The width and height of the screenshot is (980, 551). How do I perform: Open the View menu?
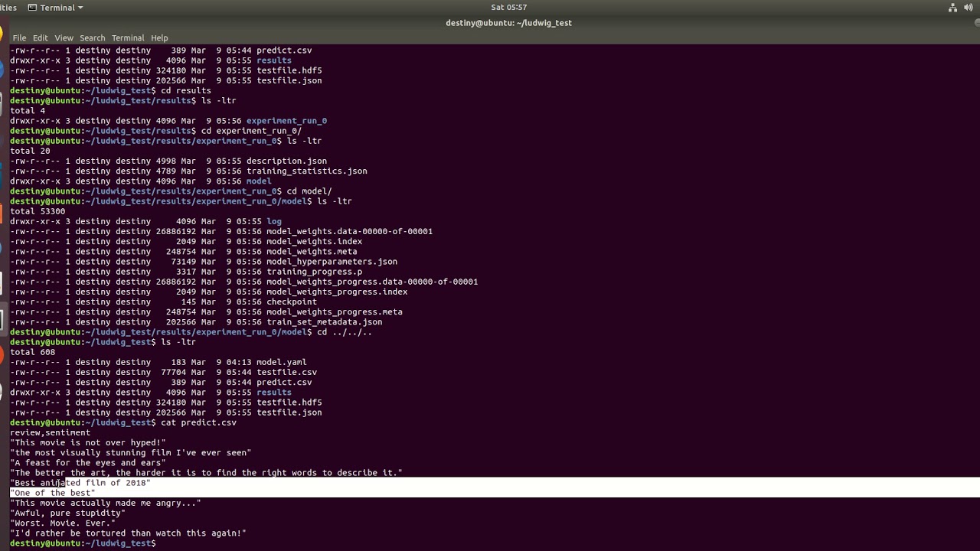(64, 37)
